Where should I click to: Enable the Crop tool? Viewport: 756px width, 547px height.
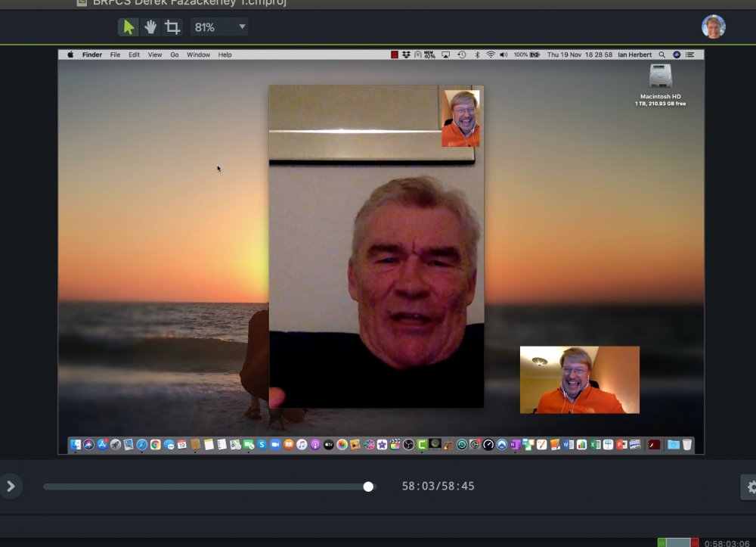click(x=172, y=27)
